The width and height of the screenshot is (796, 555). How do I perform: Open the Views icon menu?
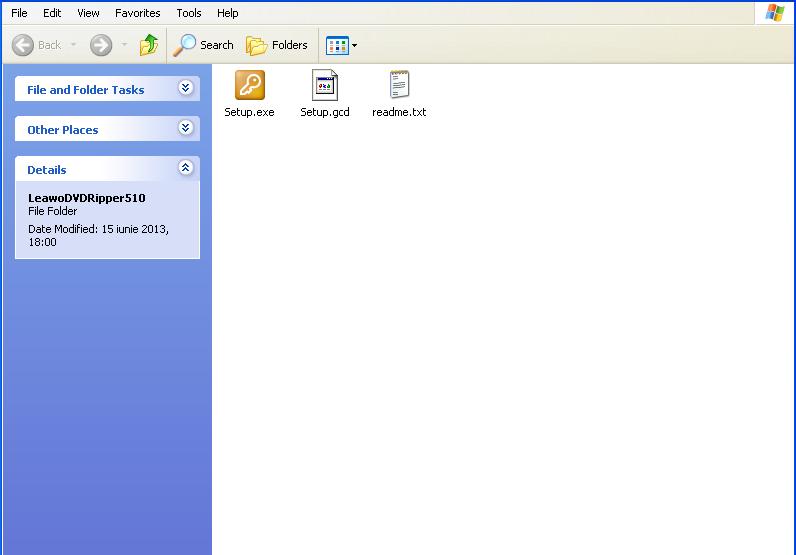tap(342, 45)
